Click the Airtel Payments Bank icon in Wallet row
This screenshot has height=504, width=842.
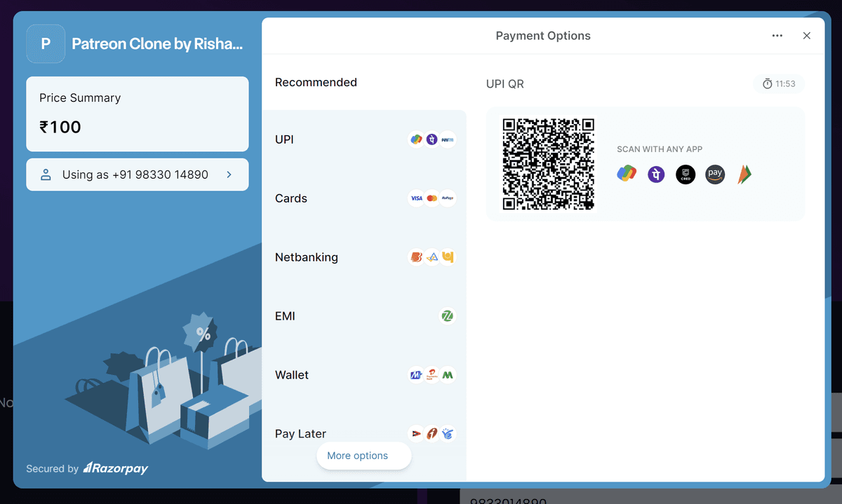coord(432,375)
